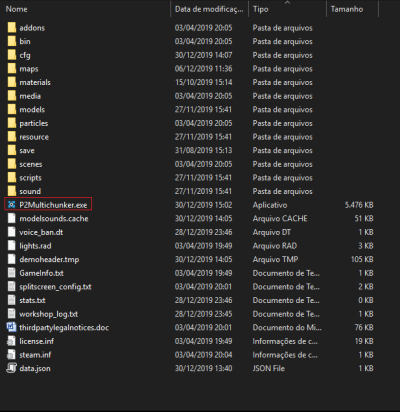The width and height of the screenshot is (400, 412).
Task: Select the data.json file icon
Action: coord(12,368)
